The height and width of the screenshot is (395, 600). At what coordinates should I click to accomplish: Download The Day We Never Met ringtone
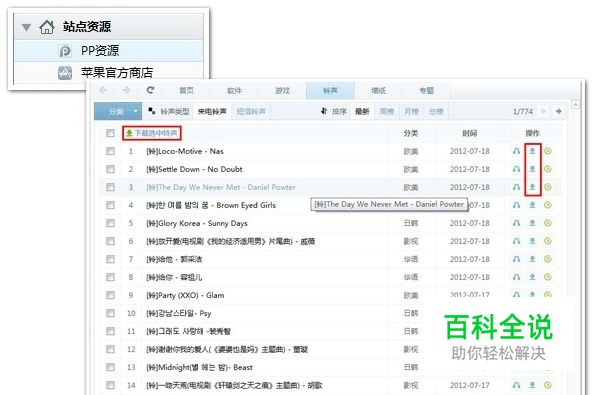click(532, 187)
